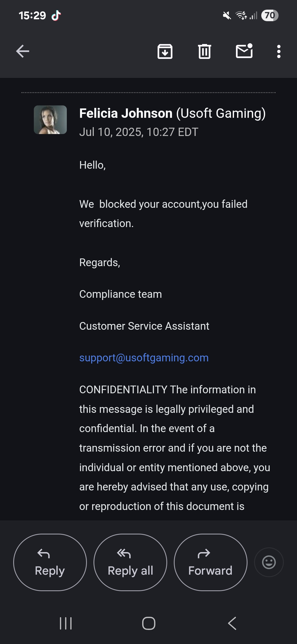Viewport: 297px width, 644px height.
Task: Go back using the top-left arrow
Action: pos(23,51)
